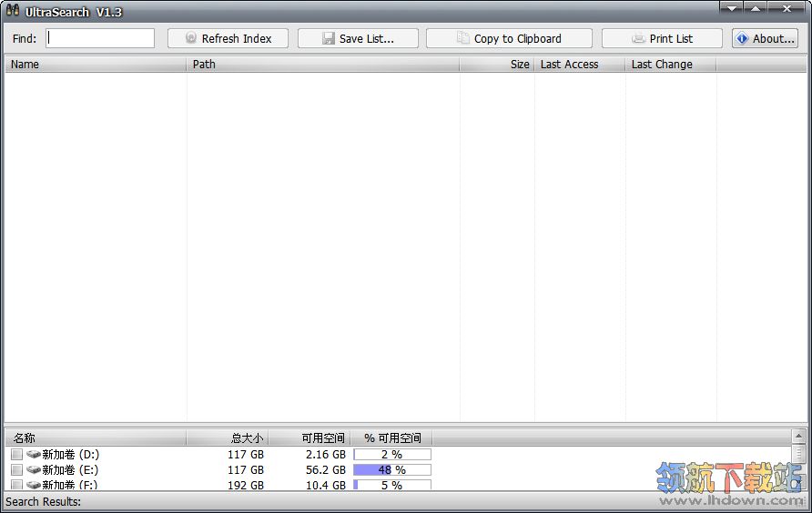812x513 pixels.
Task: Sort by Last Access column header
Action: tap(580, 65)
